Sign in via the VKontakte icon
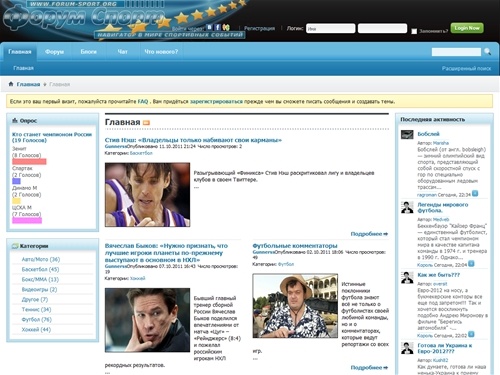500x375 pixels. click(x=209, y=27)
